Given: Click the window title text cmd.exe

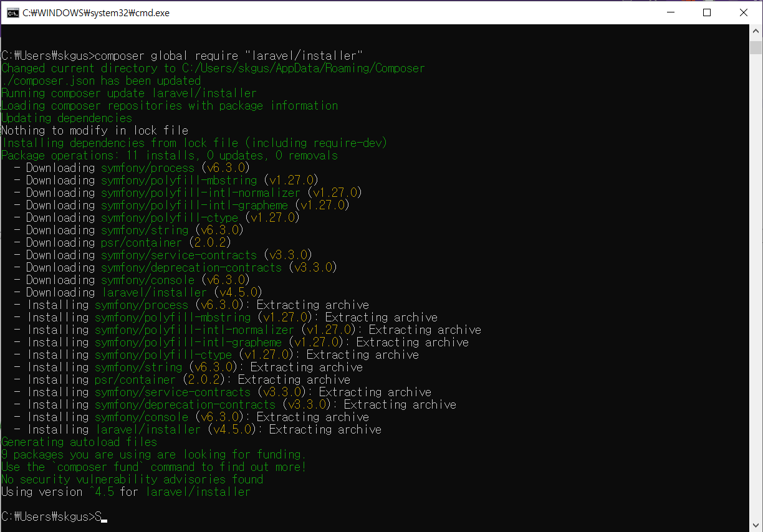Looking at the screenshot, I should pos(96,12).
